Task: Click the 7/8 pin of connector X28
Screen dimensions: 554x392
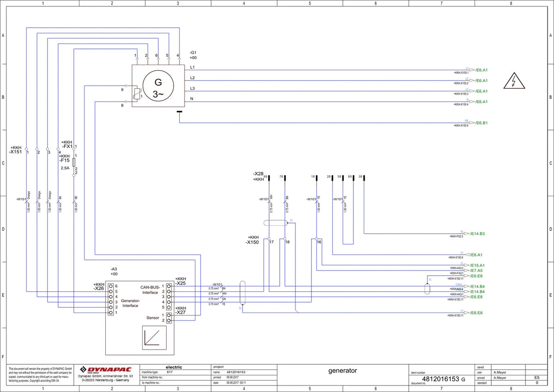Action: (x=285, y=178)
